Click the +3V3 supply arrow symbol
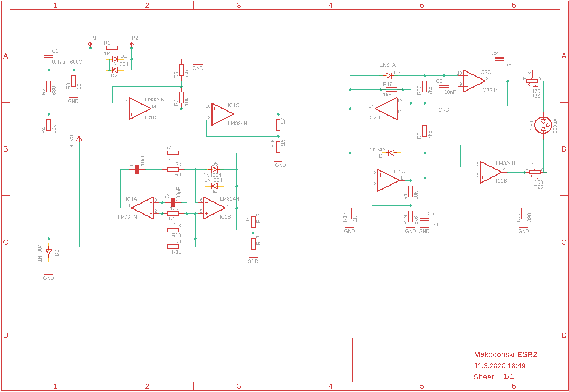Image resolution: width=569 pixels, height=392 pixels. tap(79, 138)
